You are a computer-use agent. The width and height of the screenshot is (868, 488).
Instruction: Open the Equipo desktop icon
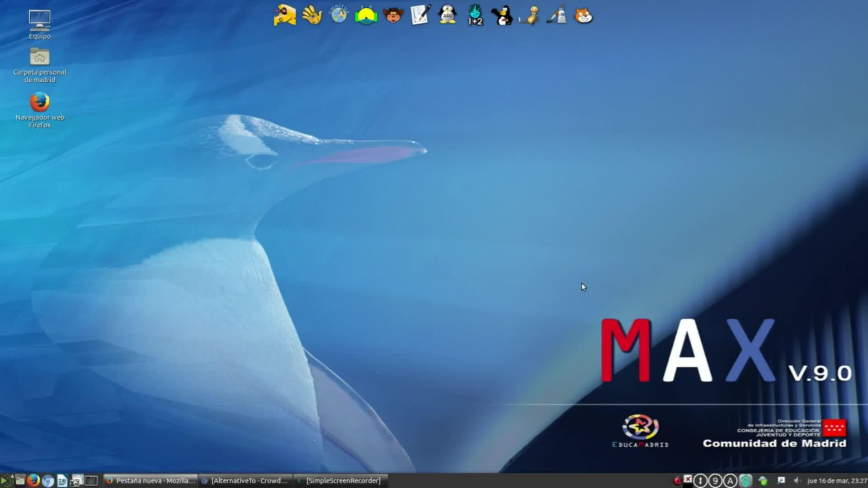coord(40,24)
